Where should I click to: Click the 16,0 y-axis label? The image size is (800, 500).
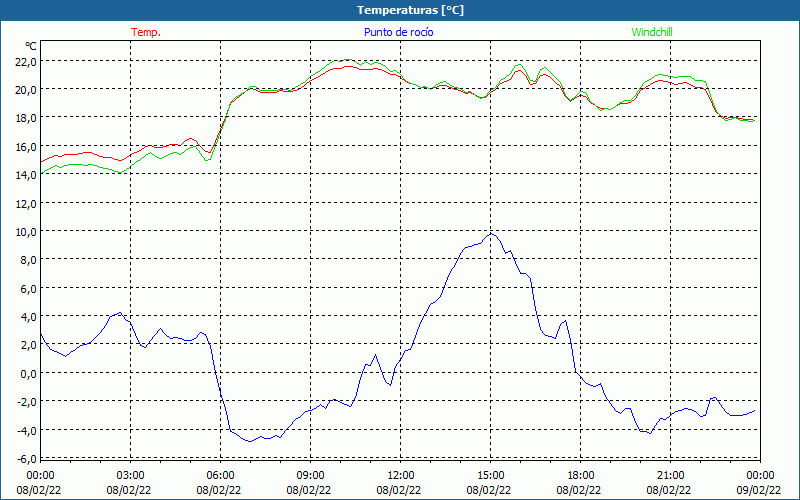(x=26, y=146)
